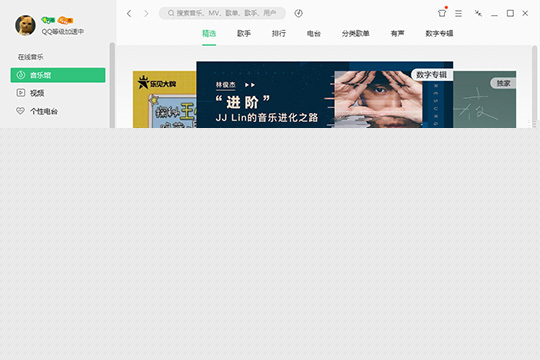Click QQ等级加速中 text
540x360 pixels.
coord(63,31)
